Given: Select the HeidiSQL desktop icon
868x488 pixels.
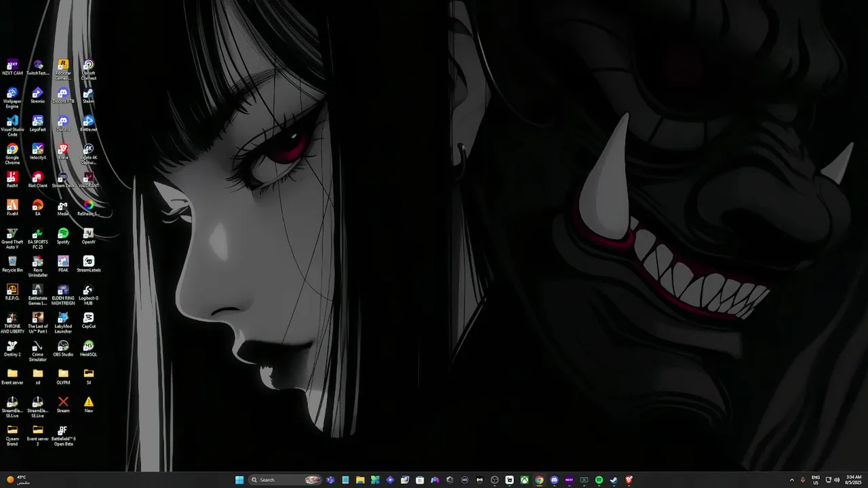Looking at the screenshot, I should click(x=88, y=349).
